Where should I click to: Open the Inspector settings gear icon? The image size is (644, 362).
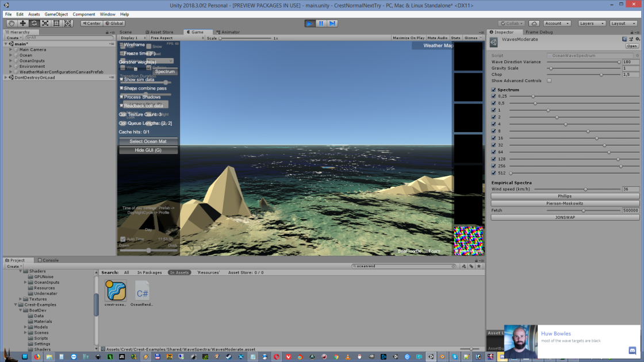coord(638,39)
